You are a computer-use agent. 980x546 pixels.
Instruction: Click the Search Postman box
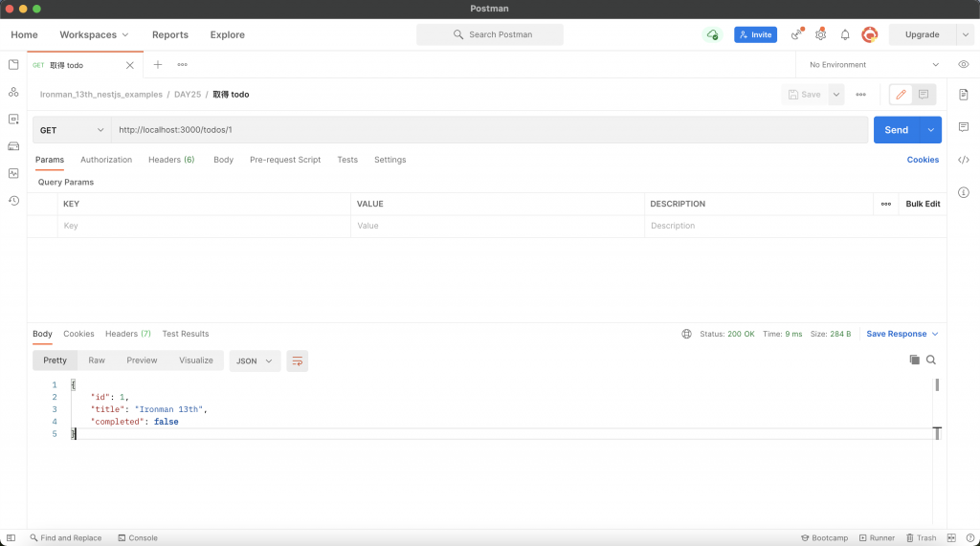[490, 34]
